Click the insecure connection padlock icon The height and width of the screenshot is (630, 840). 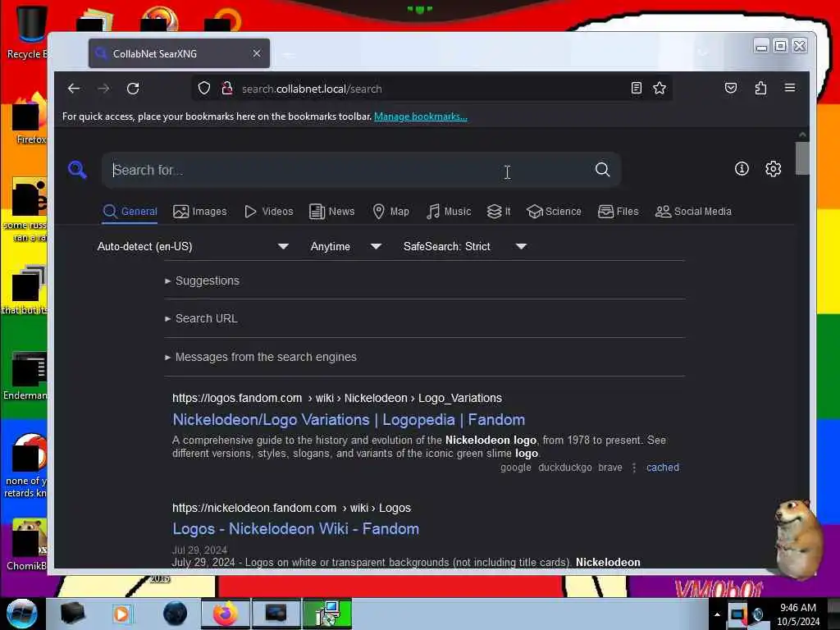click(227, 89)
